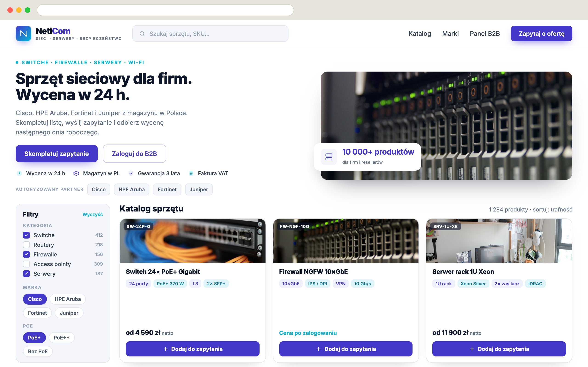Screen dimensions: 588x367
Task: Click the search magnifier icon
Action: (x=142, y=34)
